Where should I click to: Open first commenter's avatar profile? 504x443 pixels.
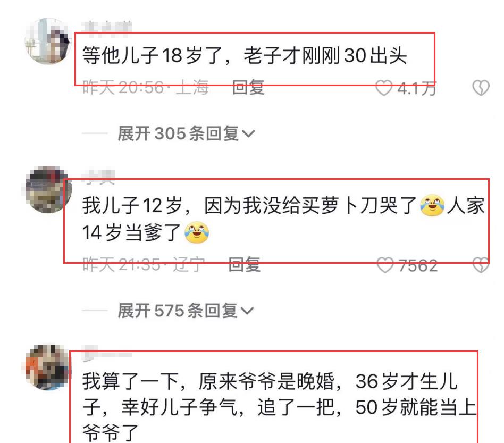coord(48,41)
